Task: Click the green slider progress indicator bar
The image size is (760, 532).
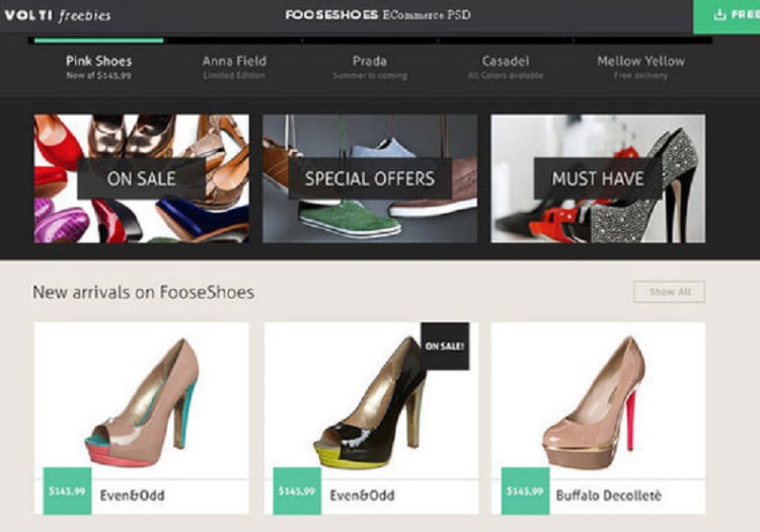Action: pyautogui.click(x=99, y=41)
